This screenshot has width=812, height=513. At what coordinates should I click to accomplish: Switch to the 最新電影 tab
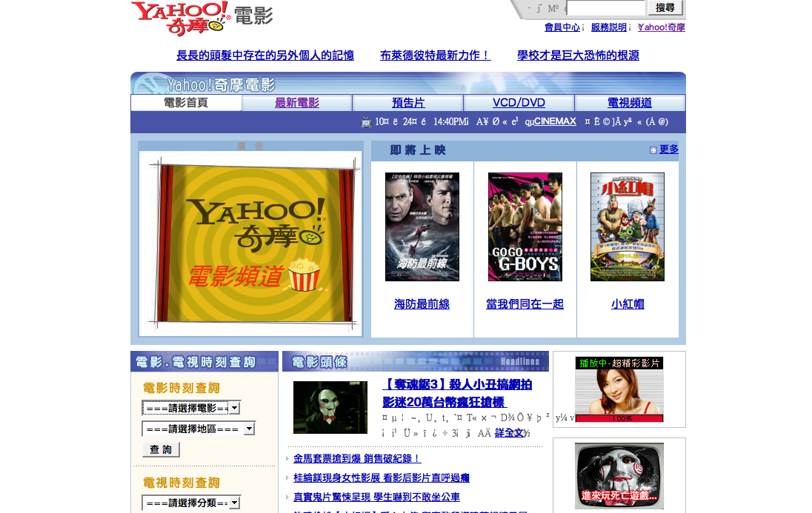point(297,102)
